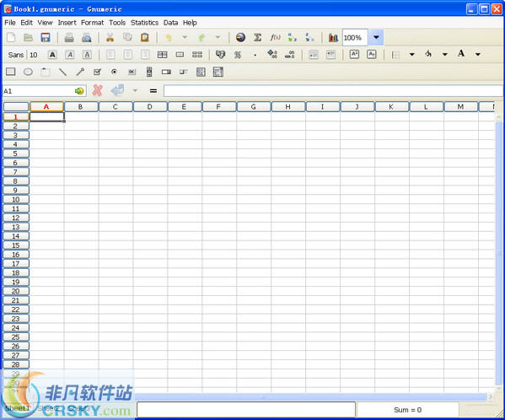Select row 10 header

[16, 199]
